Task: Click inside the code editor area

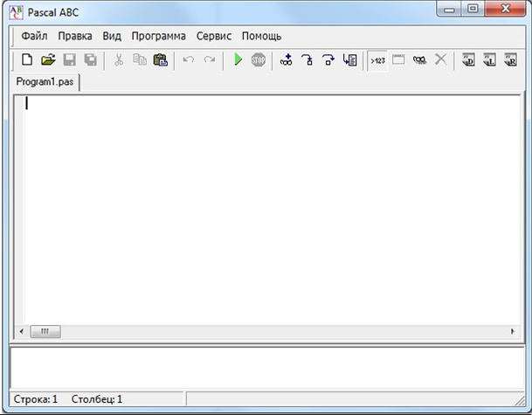Action: click(x=262, y=210)
